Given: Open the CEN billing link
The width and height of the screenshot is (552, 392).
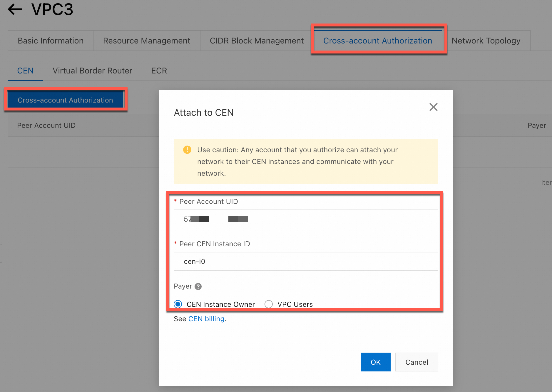Looking at the screenshot, I should 206,319.
